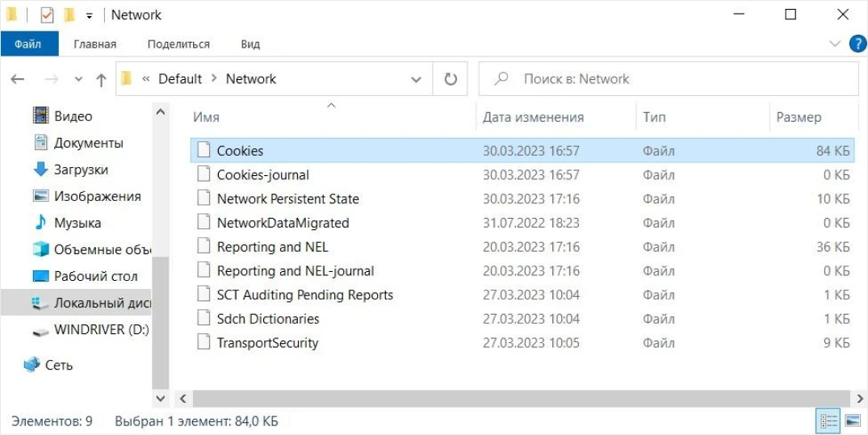Switch to large thumbnails view icon
Image resolution: width=868 pixels, height=435 pixels.
[x=853, y=422]
